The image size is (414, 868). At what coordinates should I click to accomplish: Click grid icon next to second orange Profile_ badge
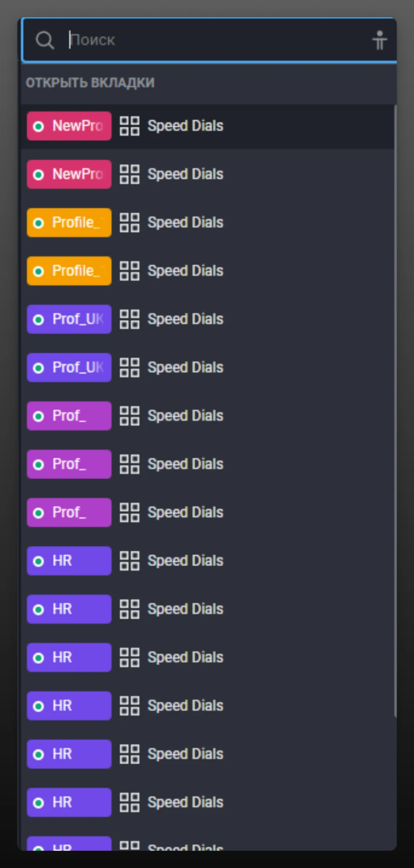129,271
